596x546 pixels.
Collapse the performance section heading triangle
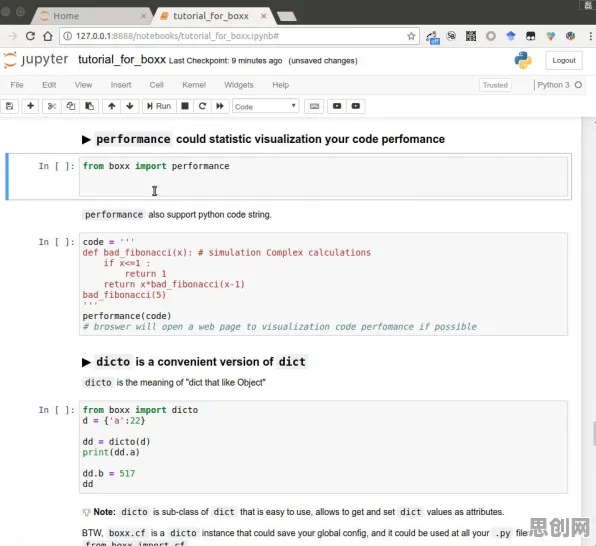pyautogui.click(x=86, y=140)
